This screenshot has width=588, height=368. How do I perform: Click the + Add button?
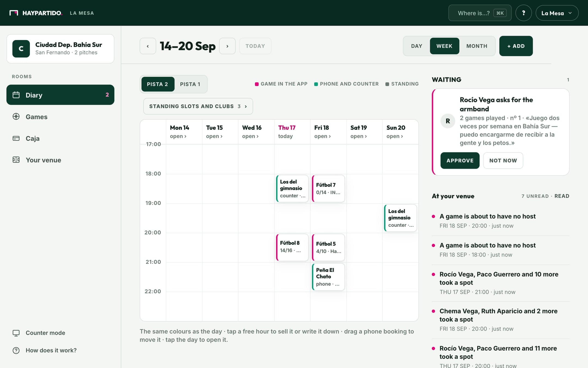pyautogui.click(x=516, y=46)
